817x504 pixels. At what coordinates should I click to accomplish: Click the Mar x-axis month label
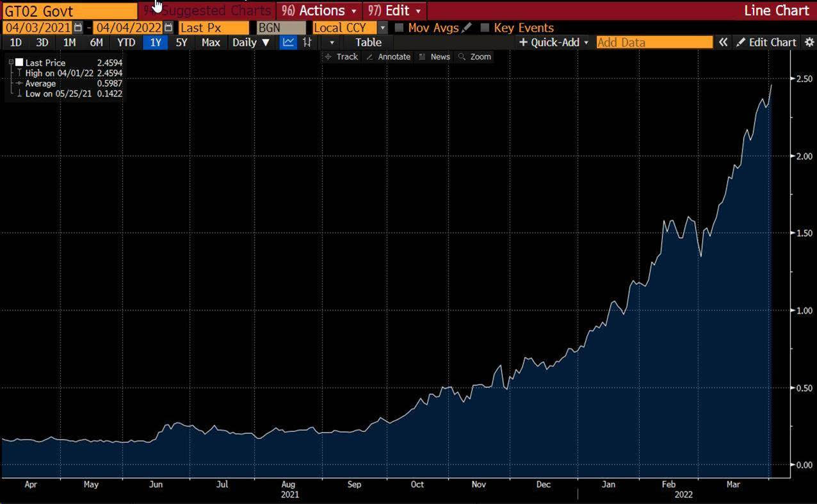pyautogui.click(x=732, y=484)
